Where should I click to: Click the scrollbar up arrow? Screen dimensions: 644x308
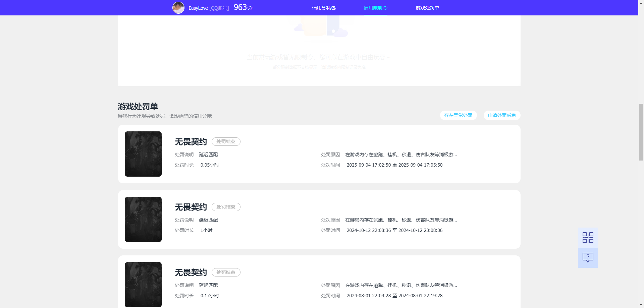click(641, 3)
